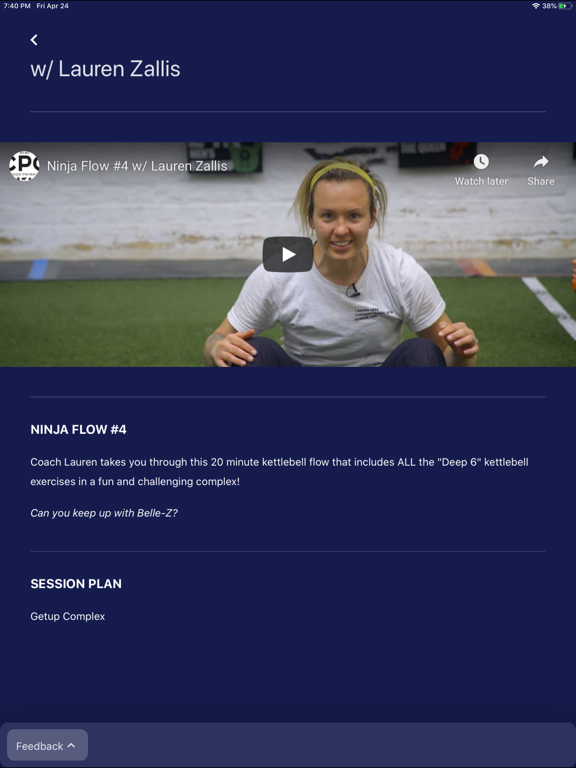Select the w/ Lauren Zallis page title

pyautogui.click(x=105, y=69)
